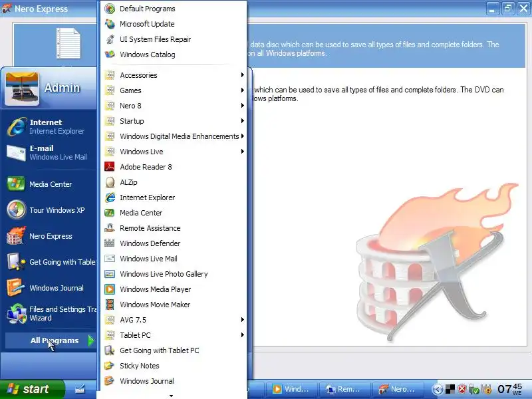Expand the Games submenu
The image size is (532, 399).
(174, 90)
